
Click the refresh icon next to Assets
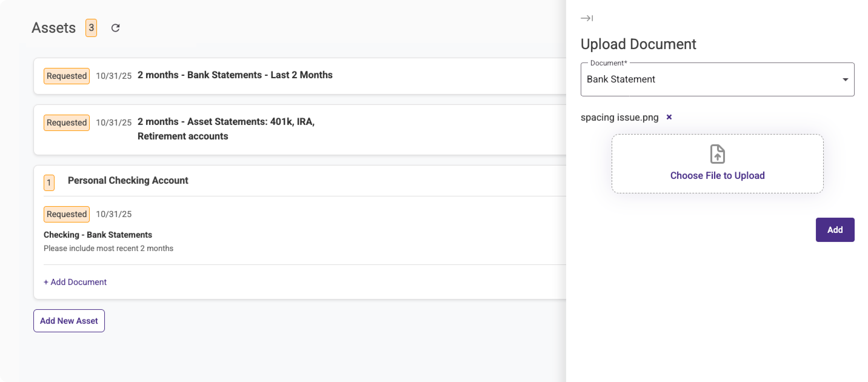[x=115, y=28]
